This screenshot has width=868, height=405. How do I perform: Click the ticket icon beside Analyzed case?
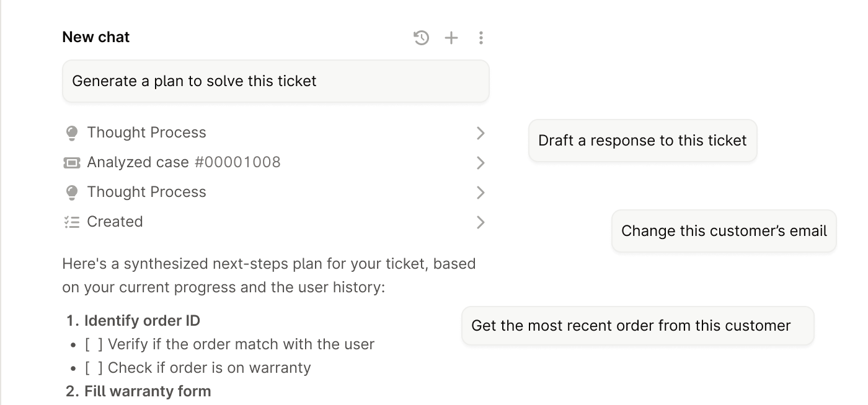[x=72, y=162]
